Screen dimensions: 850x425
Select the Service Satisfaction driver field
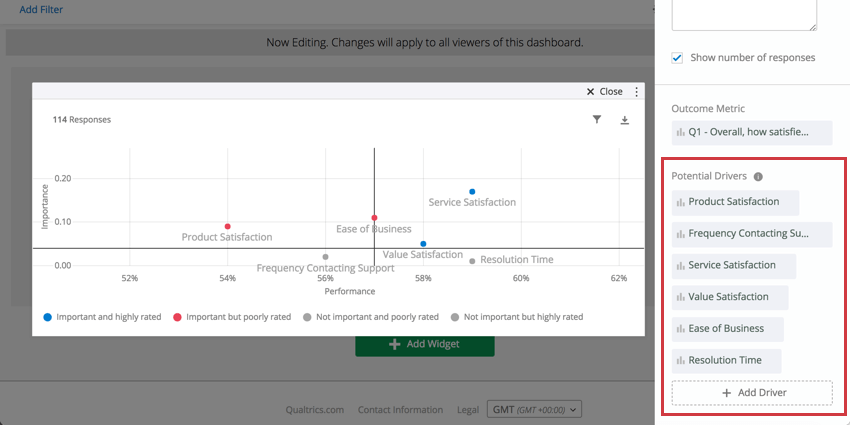coord(734,266)
